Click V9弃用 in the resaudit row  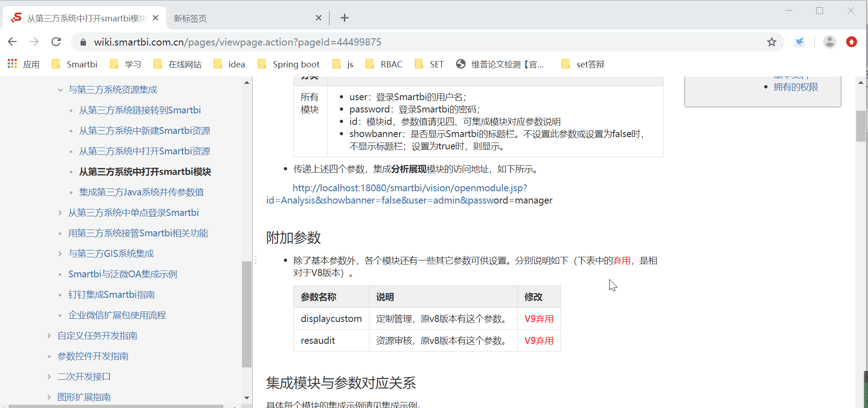click(x=539, y=341)
